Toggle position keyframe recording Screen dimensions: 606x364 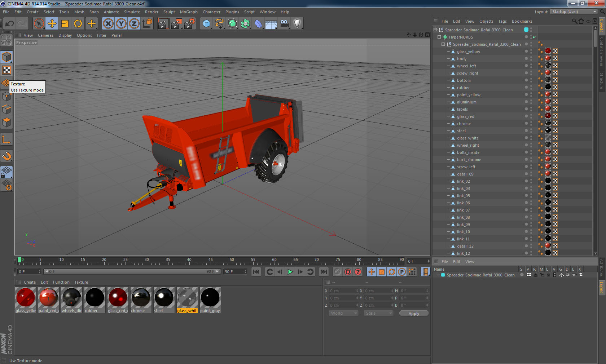click(x=372, y=272)
